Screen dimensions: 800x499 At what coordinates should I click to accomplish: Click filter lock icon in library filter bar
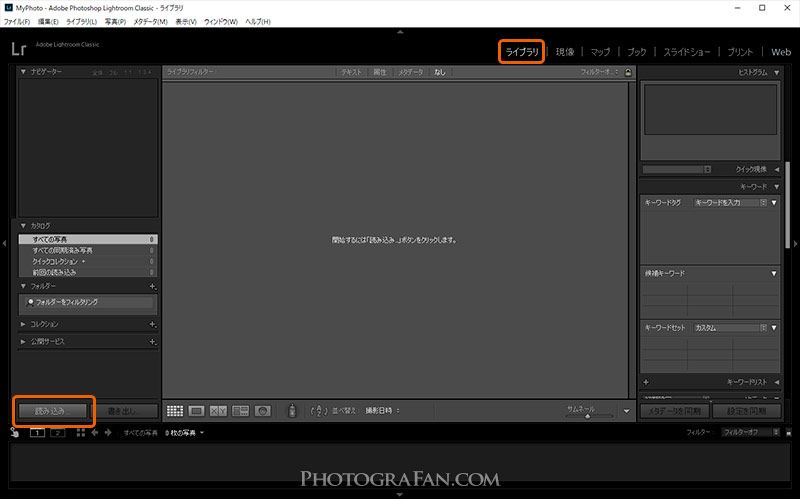tap(628, 72)
